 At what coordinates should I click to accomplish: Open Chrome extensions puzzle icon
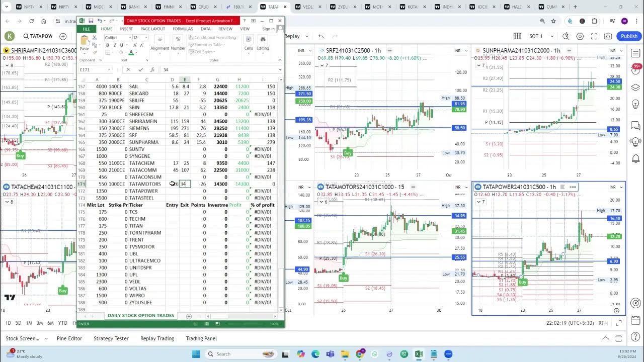coord(595,21)
